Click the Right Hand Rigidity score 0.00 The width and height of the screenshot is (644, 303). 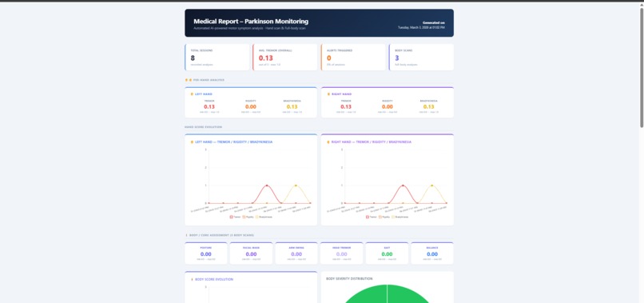pos(388,107)
